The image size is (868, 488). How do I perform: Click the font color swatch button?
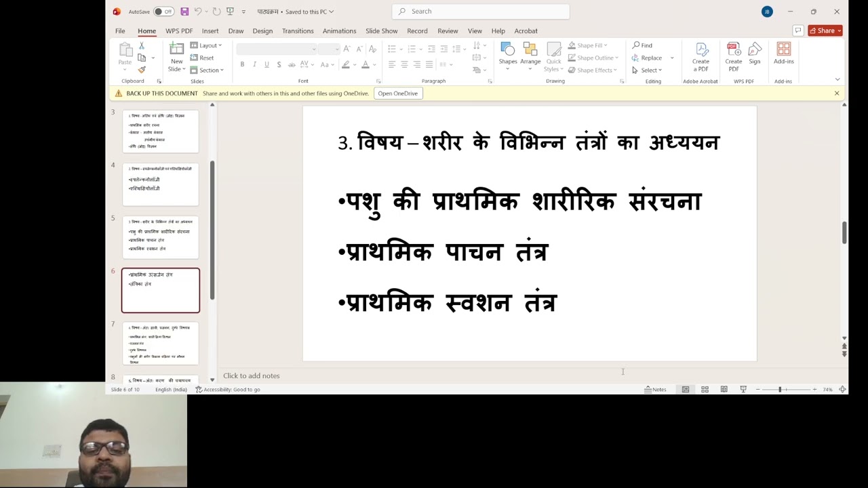click(366, 64)
